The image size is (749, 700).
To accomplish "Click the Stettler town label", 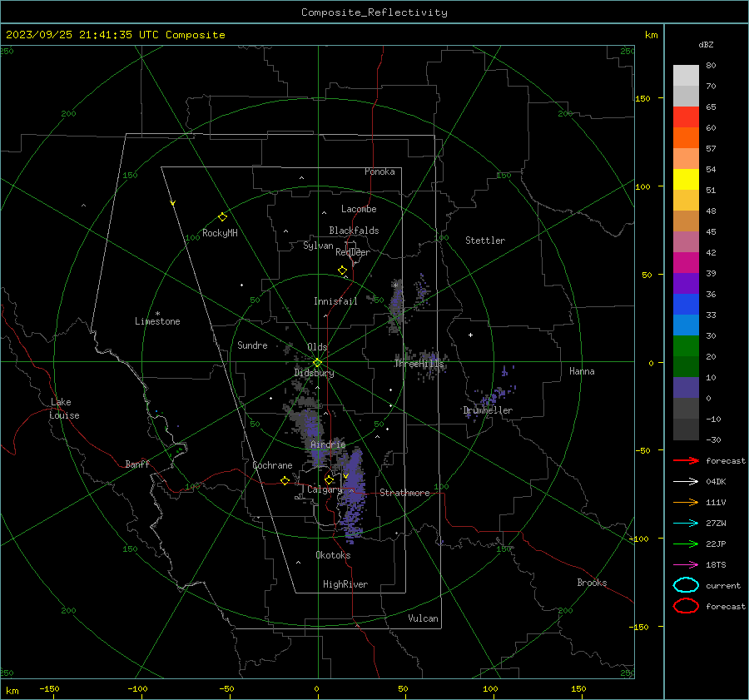I will pyautogui.click(x=485, y=241).
